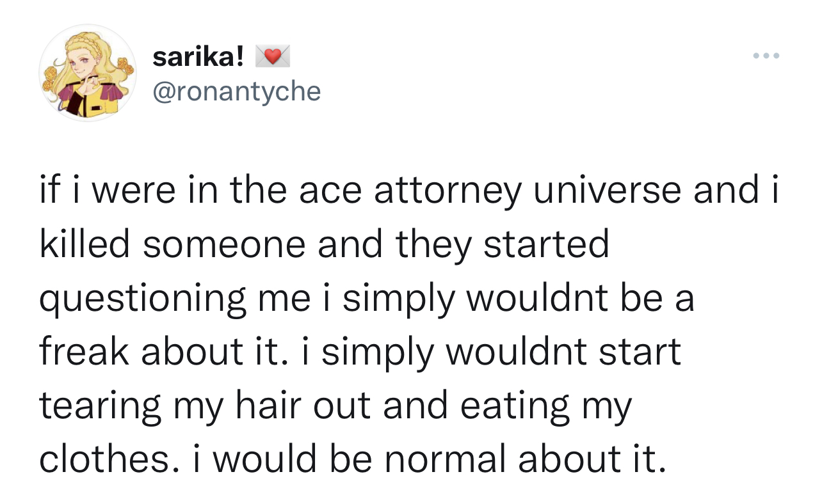
Task: Open the three-dot more options menu
Action: pyautogui.click(x=766, y=56)
